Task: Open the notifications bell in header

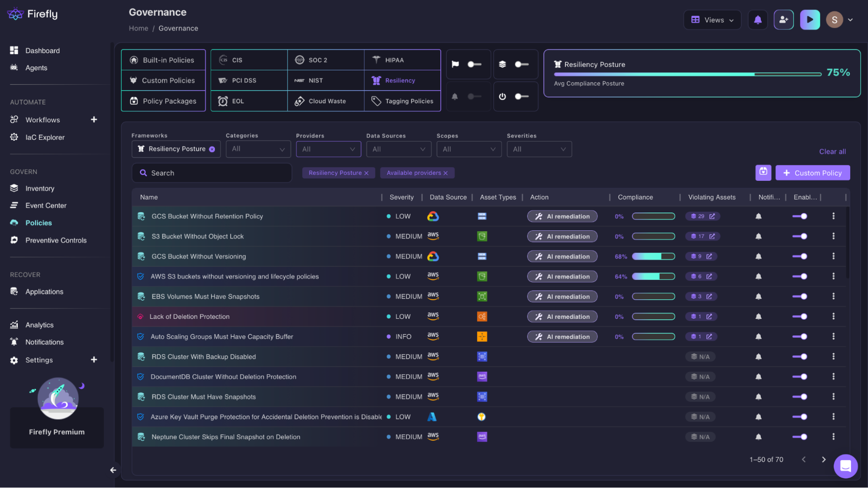Action: [758, 20]
